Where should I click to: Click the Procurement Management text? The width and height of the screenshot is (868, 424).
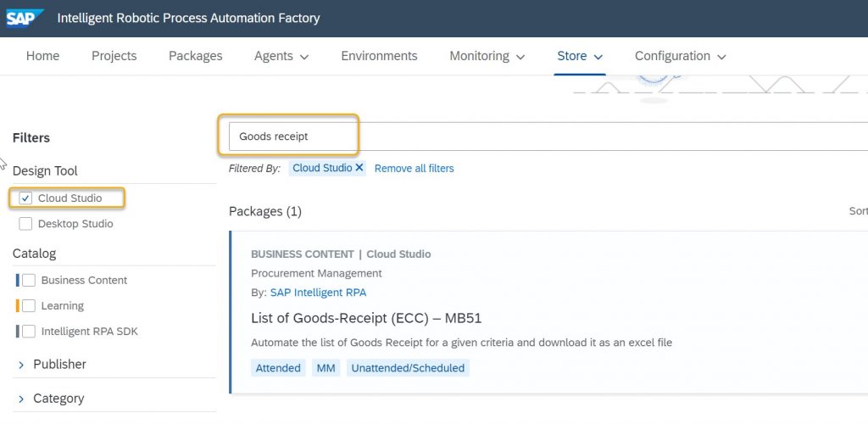[317, 273]
